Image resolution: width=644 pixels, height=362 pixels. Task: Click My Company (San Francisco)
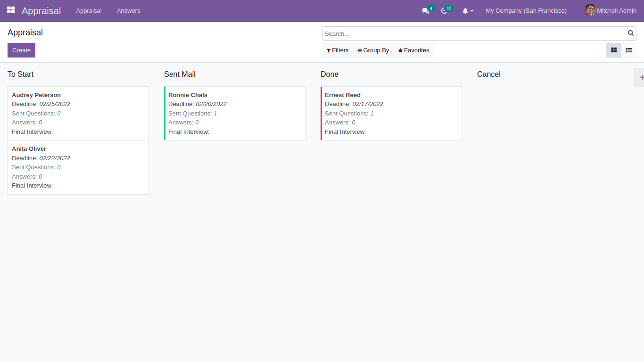[x=526, y=10]
